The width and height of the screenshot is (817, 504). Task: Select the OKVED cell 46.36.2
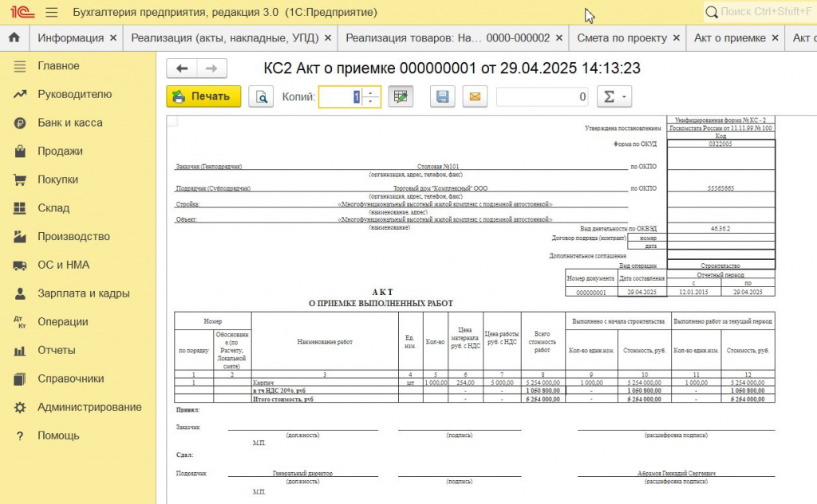(720, 229)
